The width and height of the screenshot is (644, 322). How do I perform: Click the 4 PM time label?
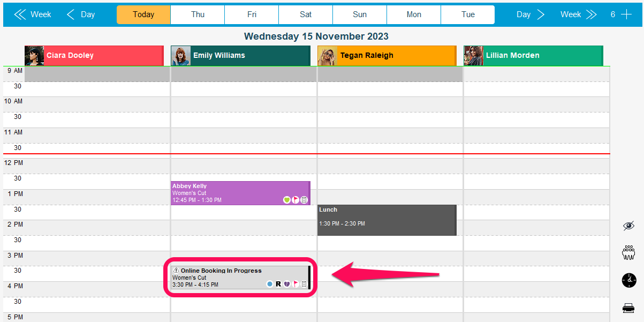(14, 286)
